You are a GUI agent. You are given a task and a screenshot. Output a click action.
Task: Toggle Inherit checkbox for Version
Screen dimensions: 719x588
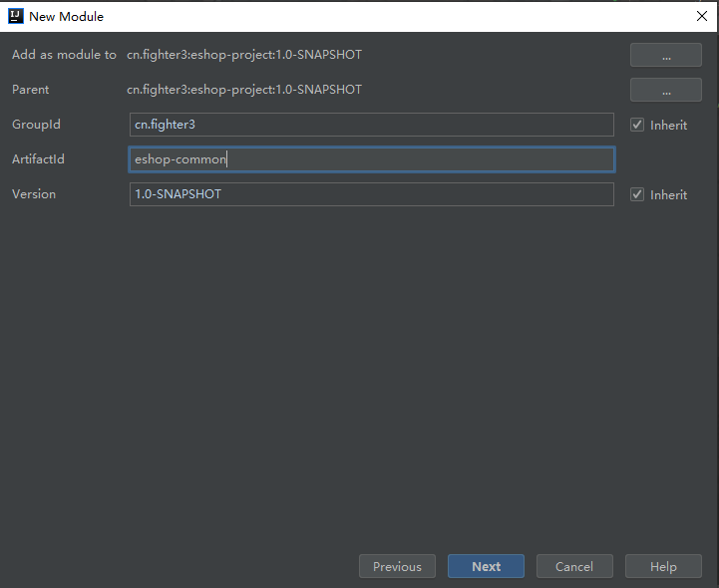(637, 194)
